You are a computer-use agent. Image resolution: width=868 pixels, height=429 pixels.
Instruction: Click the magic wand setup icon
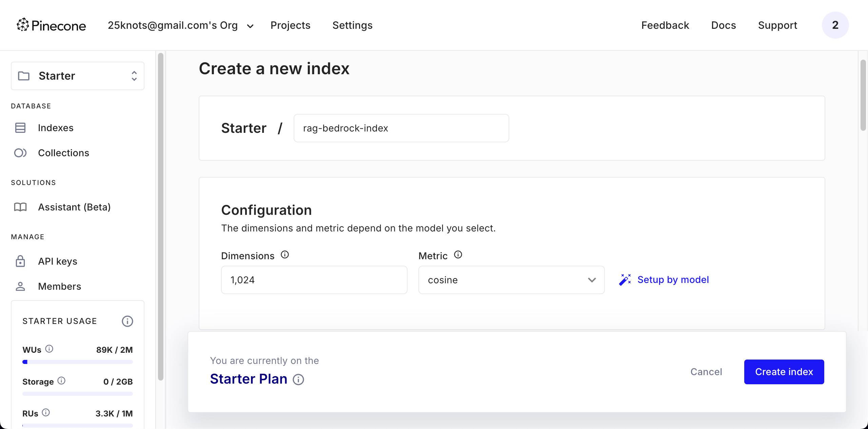(625, 280)
